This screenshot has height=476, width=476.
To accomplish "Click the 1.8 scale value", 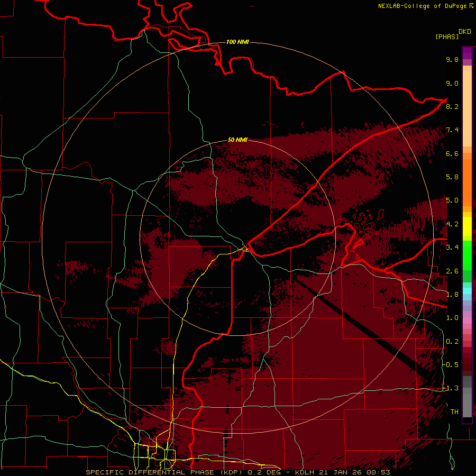I will [452, 295].
